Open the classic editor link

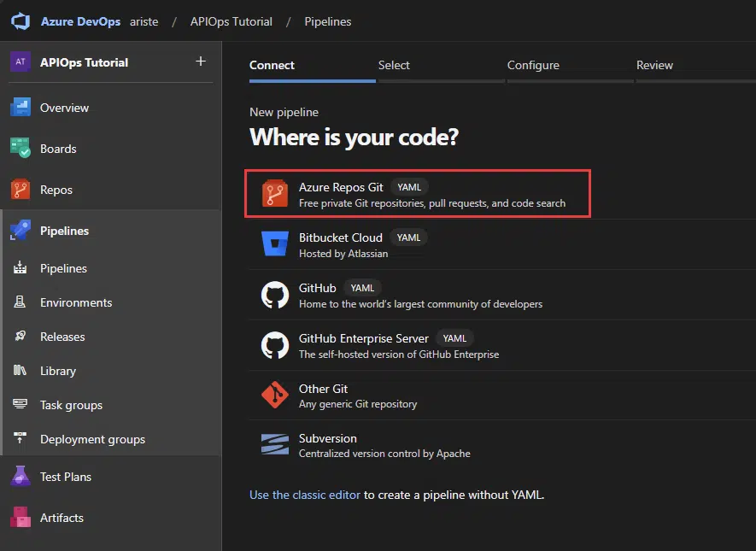305,494
